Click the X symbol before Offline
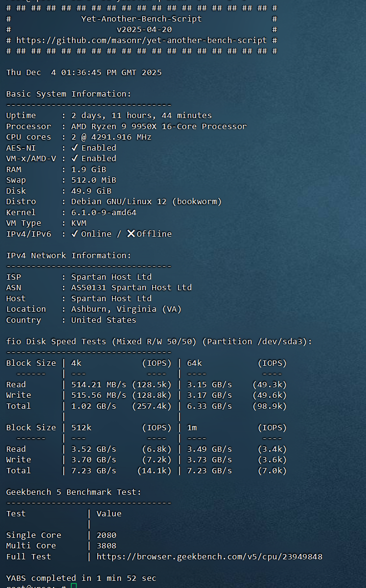The width and height of the screenshot is (366, 588). coord(131,234)
